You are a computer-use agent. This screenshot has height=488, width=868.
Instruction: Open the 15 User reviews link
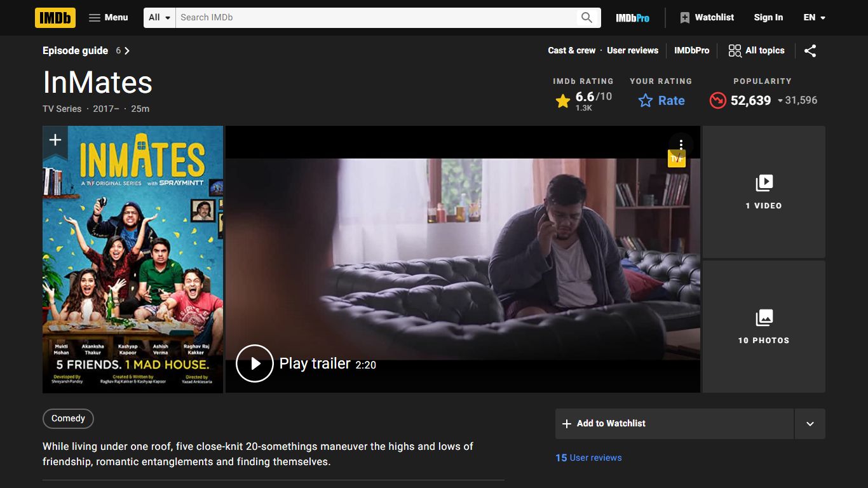(588, 457)
